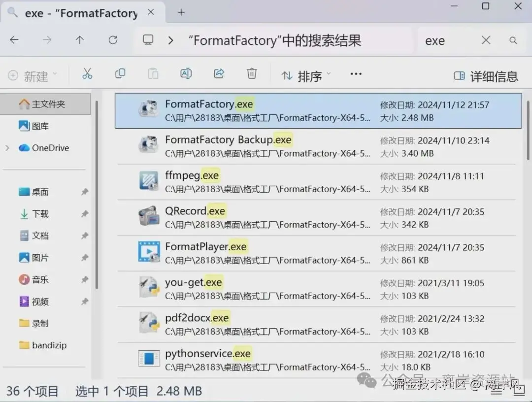Click the FormatPlayer.exe film icon
The height and width of the screenshot is (402, 532).
coord(149,252)
